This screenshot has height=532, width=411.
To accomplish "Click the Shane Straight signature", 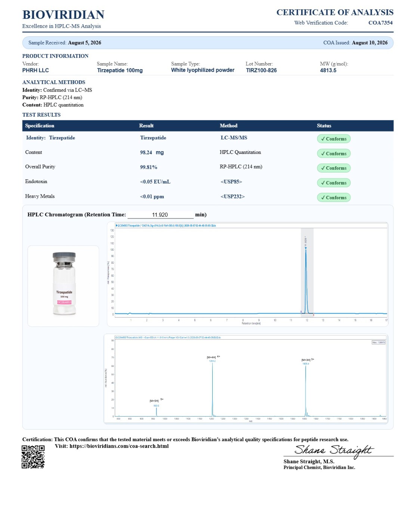I will pyautogui.click(x=334, y=451).
